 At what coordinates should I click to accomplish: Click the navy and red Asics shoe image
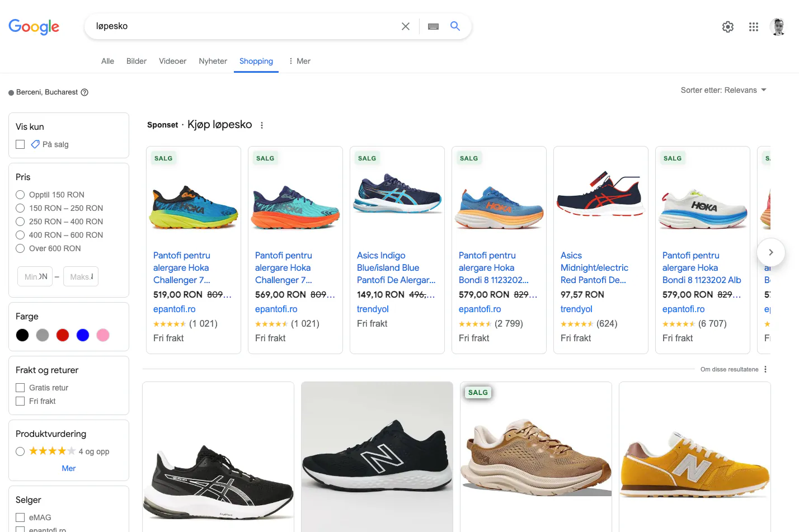[601, 194]
